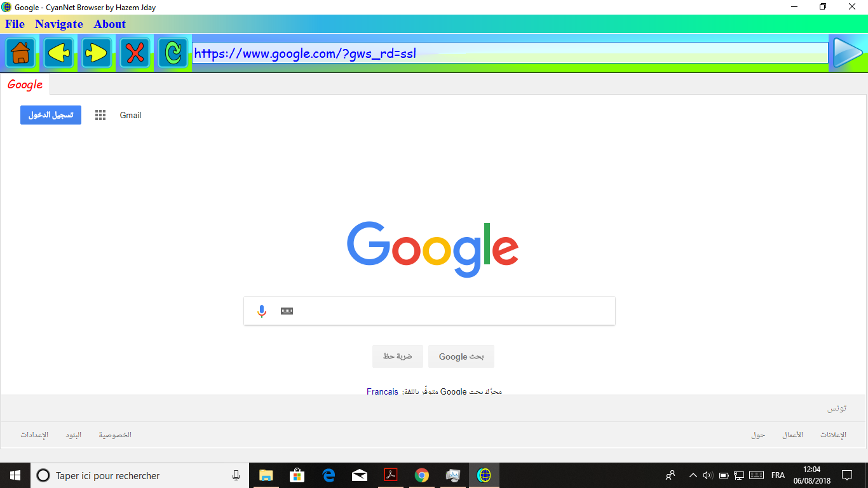
Task: Open the Windows Start menu
Action: (x=15, y=475)
